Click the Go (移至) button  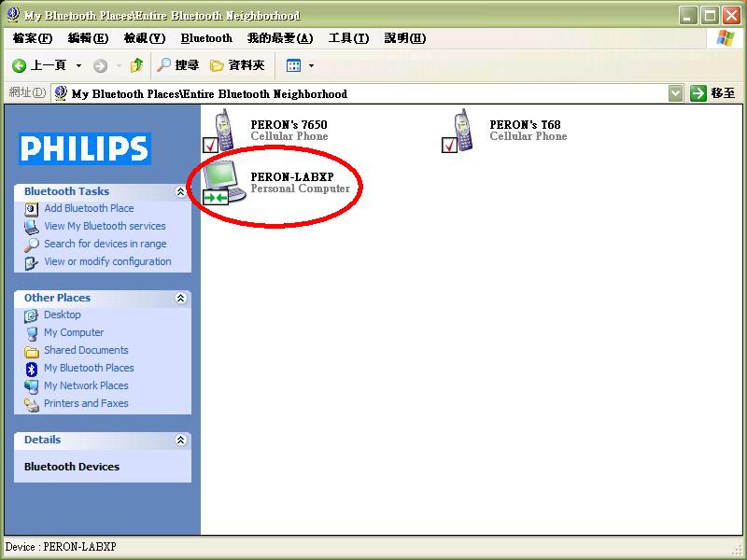(712, 93)
